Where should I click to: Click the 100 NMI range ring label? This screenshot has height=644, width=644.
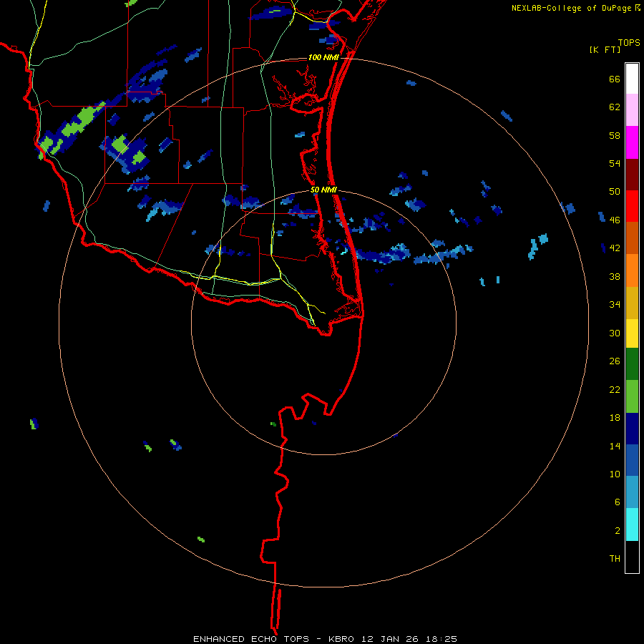click(x=323, y=57)
